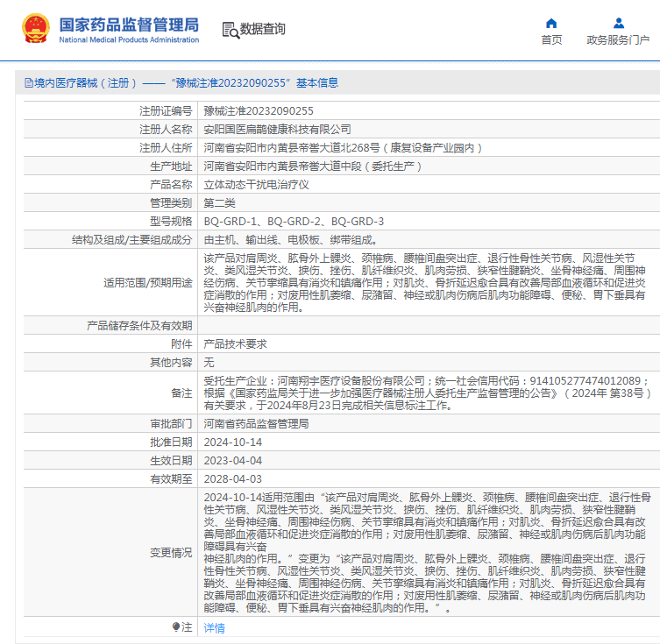Click 国家药品监督管理局 site title
660x644 pixels.
[129, 25]
